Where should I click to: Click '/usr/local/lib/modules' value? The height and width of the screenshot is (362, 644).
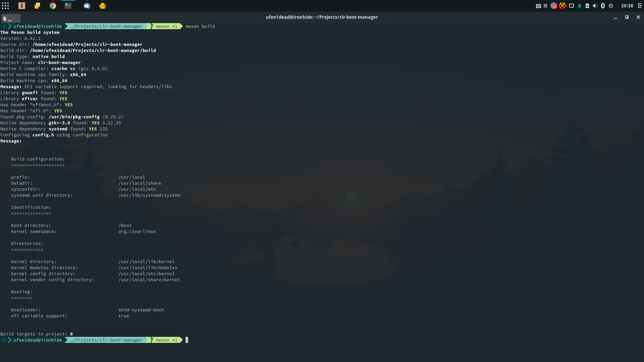point(148,268)
